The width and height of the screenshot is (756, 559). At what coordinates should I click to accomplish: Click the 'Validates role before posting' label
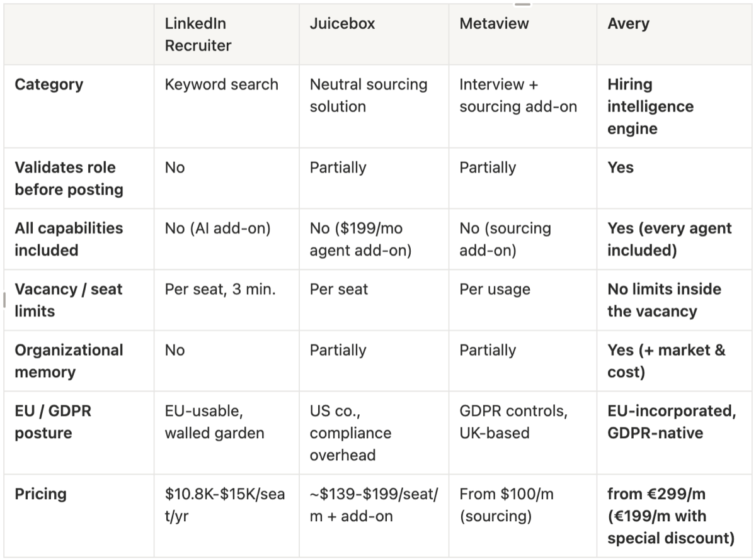(79, 178)
